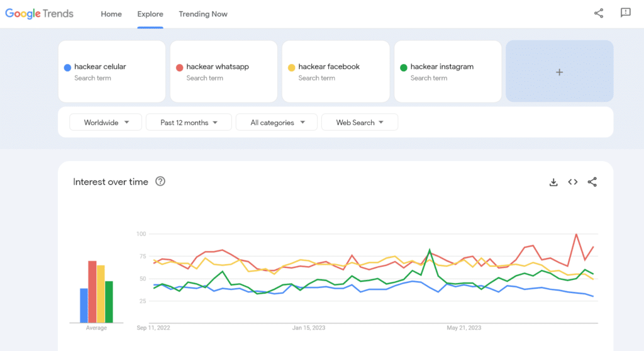Select the hackear instagram search term card
Screen dimensions: 644x351
point(448,71)
